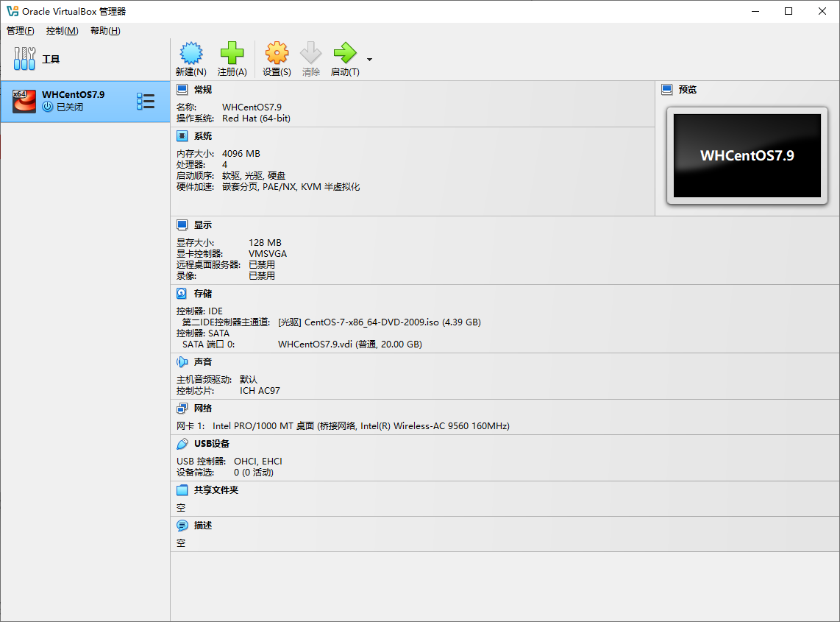Open the 帮助(H) menu
Viewport: 840px width, 622px height.
pyautogui.click(x=105, y=31)
